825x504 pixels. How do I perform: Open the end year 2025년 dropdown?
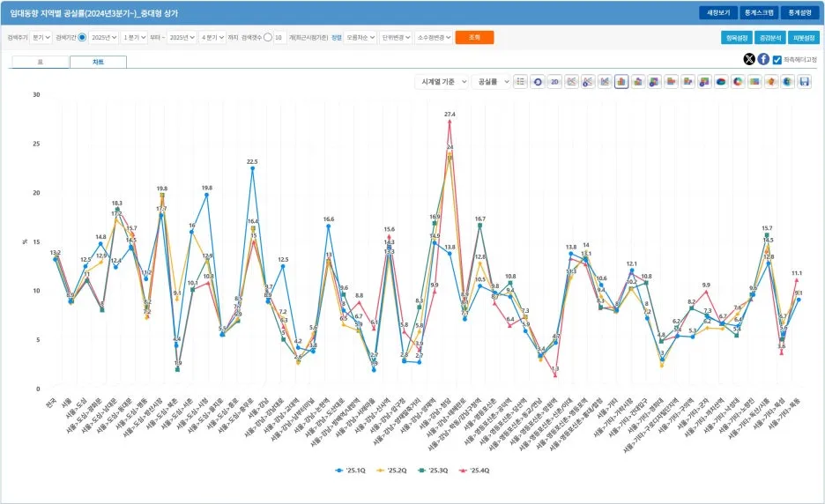point(182,37)
